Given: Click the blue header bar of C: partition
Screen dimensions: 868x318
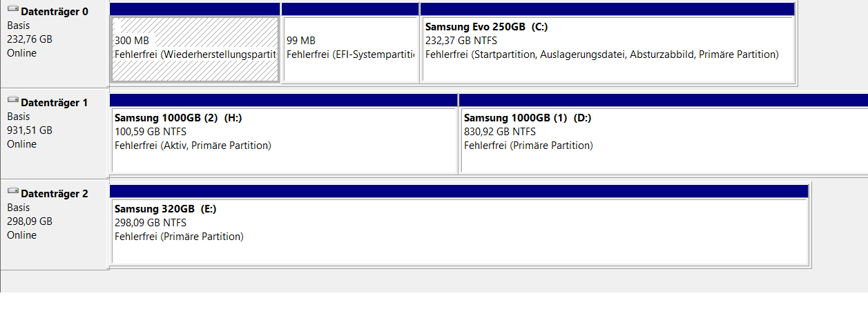Looking at the screenshot, I should click(608, 9).
